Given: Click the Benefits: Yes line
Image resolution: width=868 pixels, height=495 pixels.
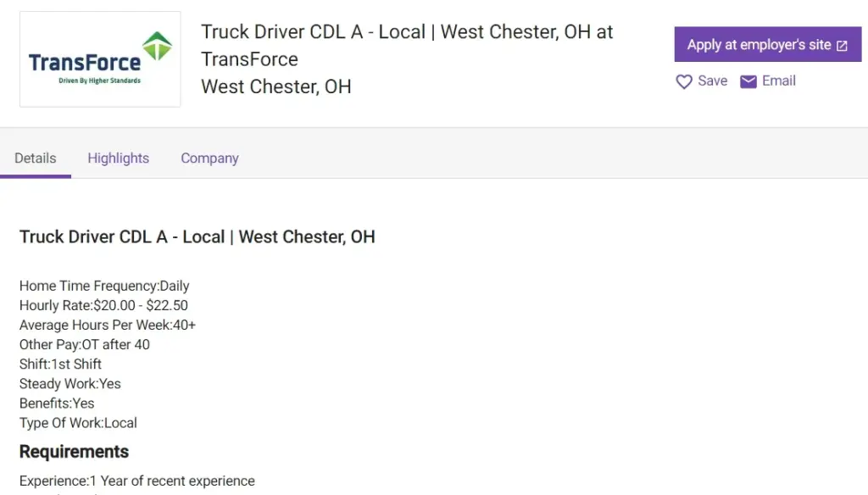Looking at the screenshot, I should [57, 403].
